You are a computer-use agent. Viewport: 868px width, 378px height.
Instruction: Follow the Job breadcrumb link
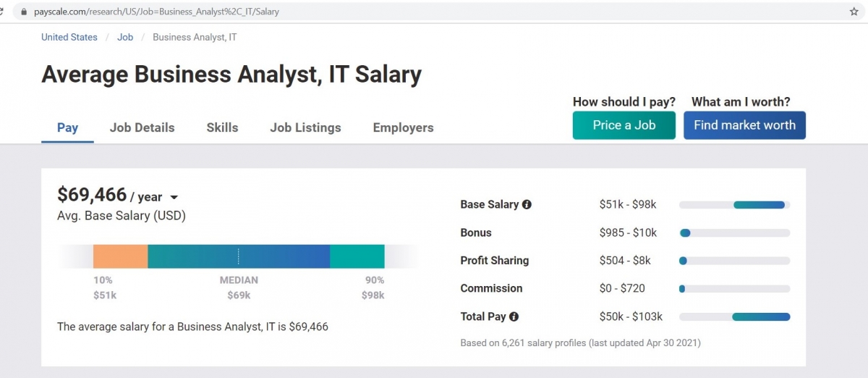click(125, 37)
